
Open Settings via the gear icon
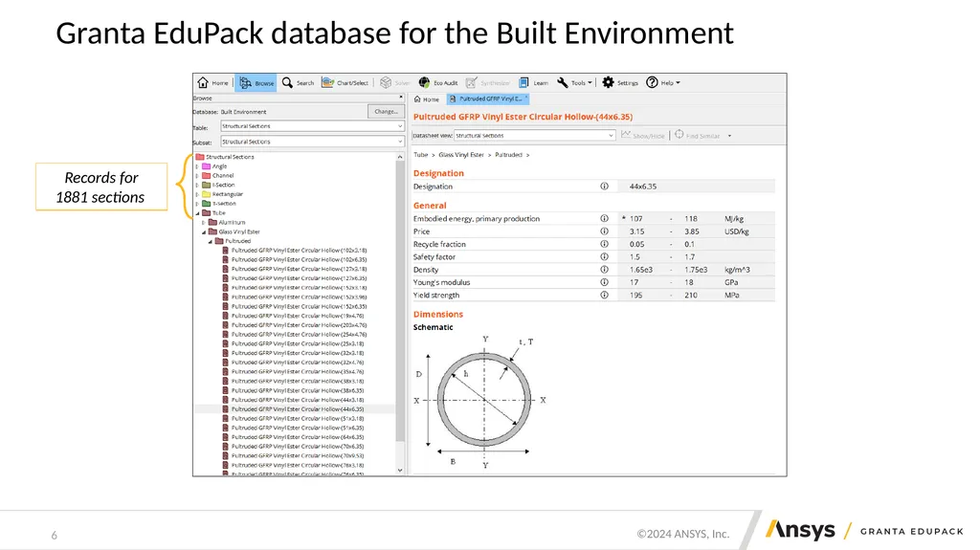tap(620, 82)
